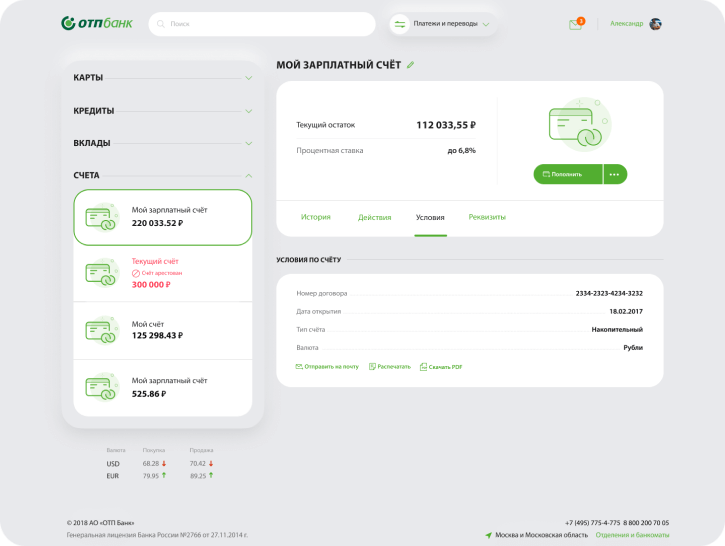Image resolution: width=725 pixels, height=546 pixels.
Task: Open the notifications envelope icon
Action: pos(575,24)
